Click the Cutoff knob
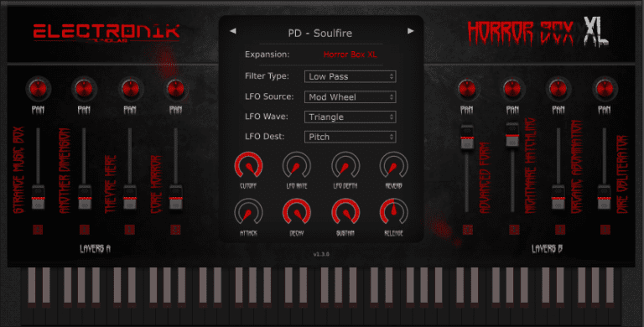This screenshot has width=644, height=327. coord(248,166)
